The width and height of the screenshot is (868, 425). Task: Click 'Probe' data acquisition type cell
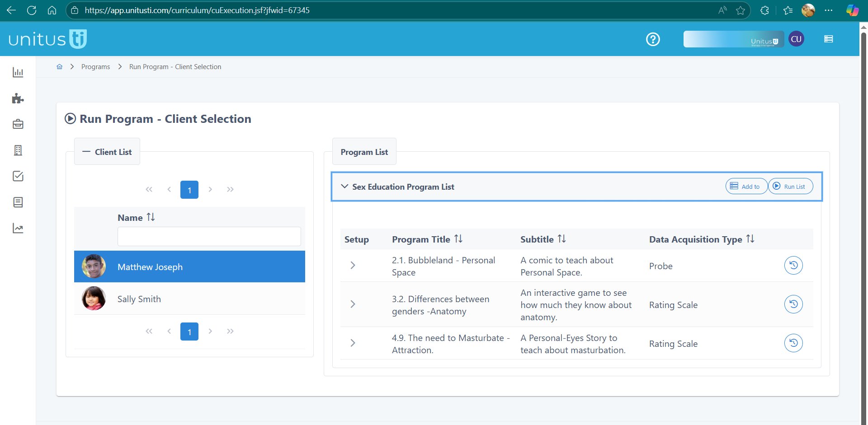[661, 266]
